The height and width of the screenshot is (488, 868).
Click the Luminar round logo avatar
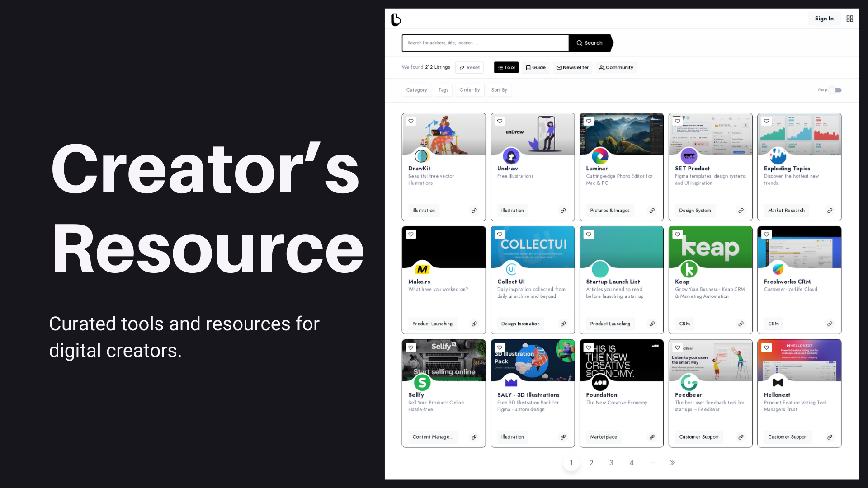pyautogui.click(x=600, y=156)
